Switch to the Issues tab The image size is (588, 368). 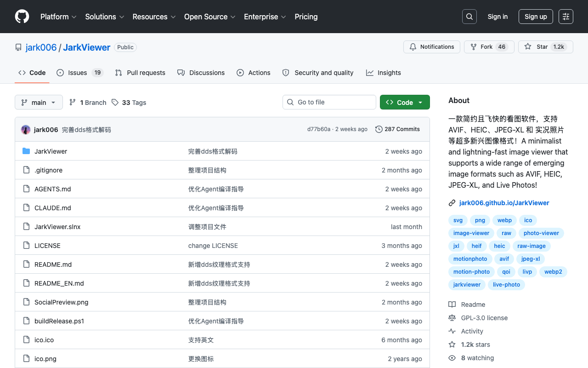(80, 73)
